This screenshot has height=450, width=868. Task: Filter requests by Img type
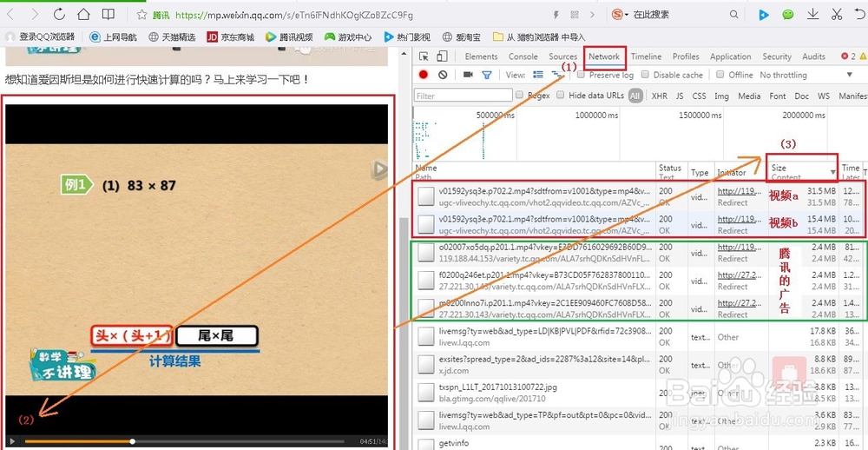click(x=721, y=96)
